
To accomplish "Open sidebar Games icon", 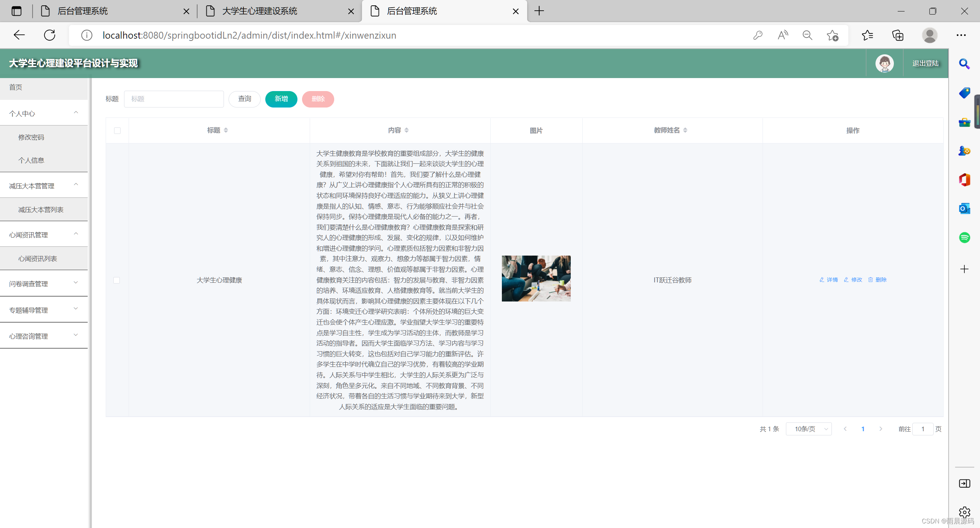I will tap(964, 151).
